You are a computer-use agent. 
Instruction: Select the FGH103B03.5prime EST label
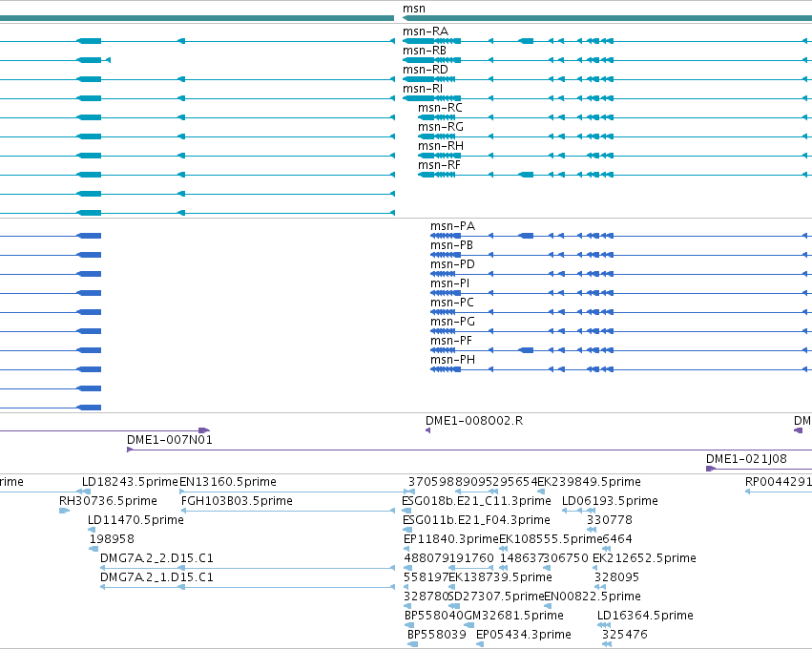click(237, 501)
